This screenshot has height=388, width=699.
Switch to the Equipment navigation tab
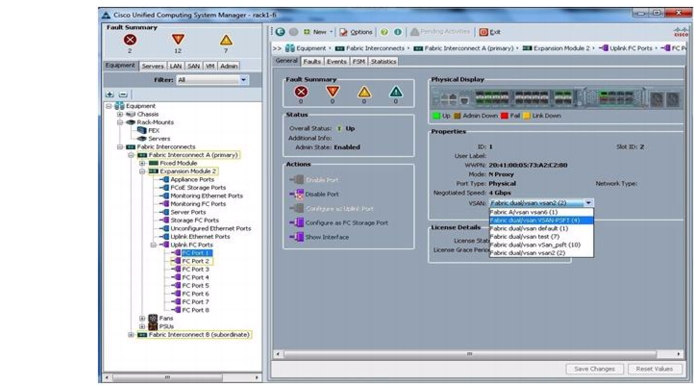pos(120,65)
